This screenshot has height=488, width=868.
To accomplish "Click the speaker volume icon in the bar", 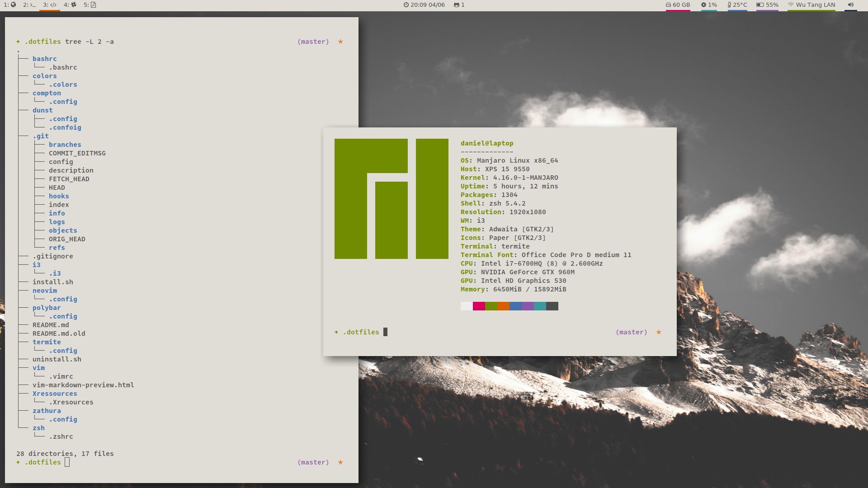I will pyautogui.click(x=850, y=5).
